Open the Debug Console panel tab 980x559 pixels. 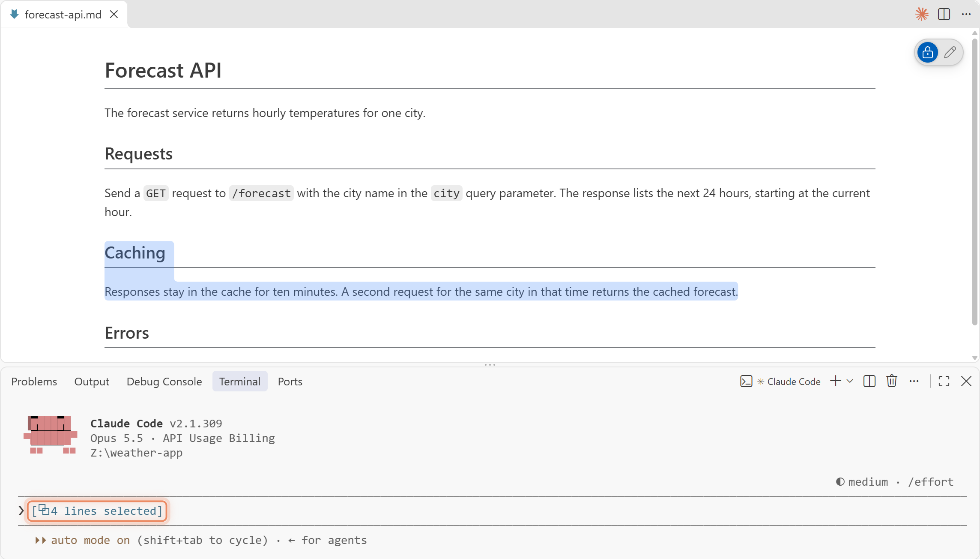pyautogui.click(x=164, y=382)
